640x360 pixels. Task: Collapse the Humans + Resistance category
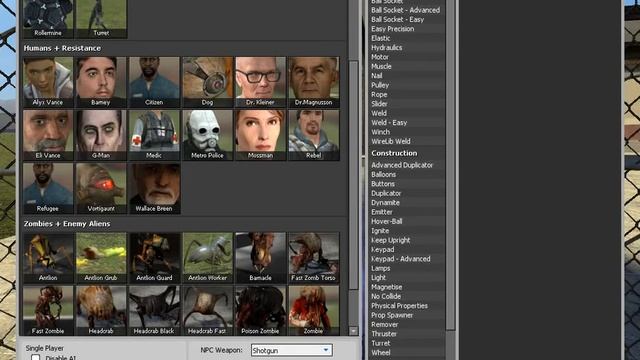(62, 48)
